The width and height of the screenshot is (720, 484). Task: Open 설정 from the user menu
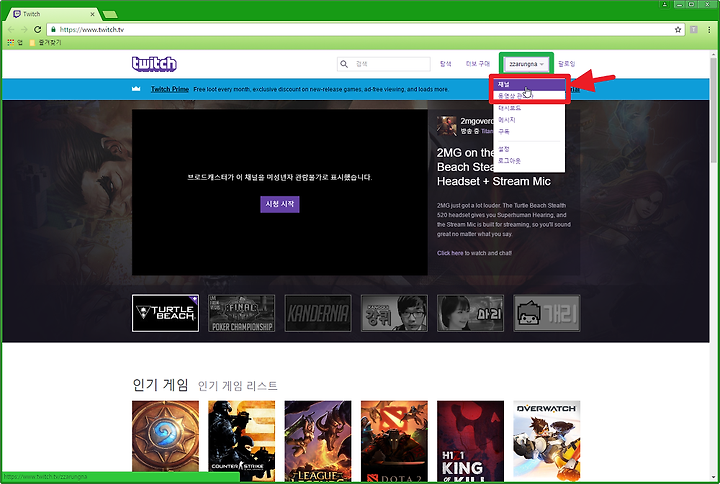coord(504,149)
